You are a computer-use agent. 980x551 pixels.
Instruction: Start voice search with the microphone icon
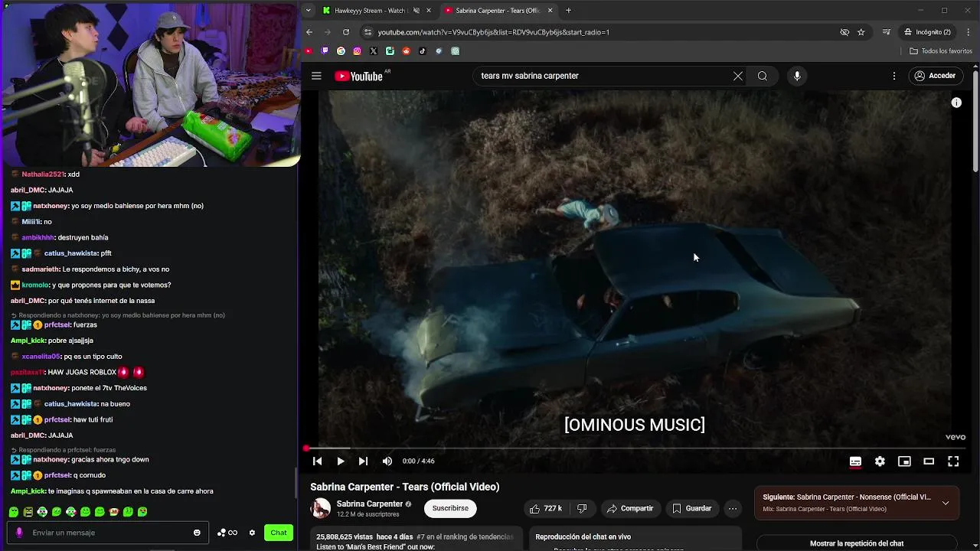click(797, 76)
